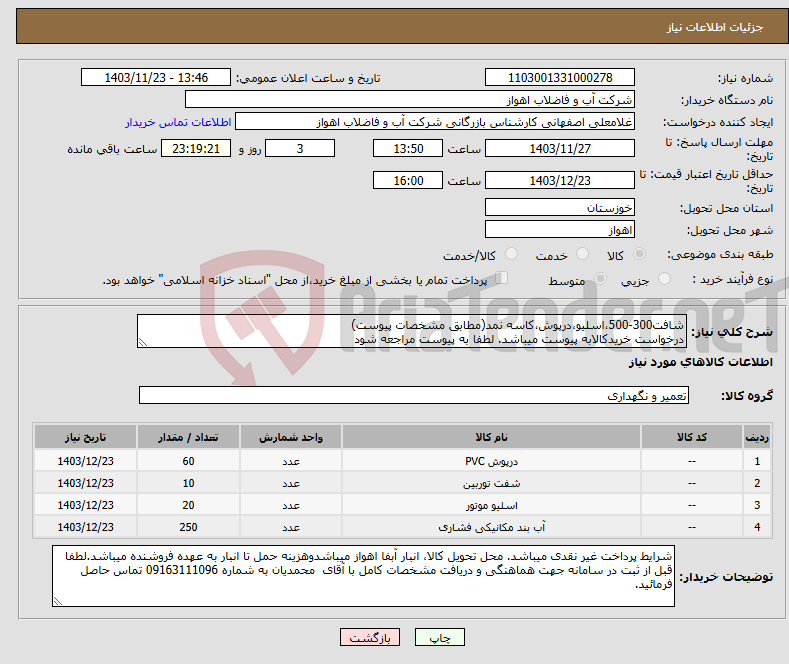Click the resize handle of buyer notes box
This screenshot has width=789, height=664.
tap(58, 601)
